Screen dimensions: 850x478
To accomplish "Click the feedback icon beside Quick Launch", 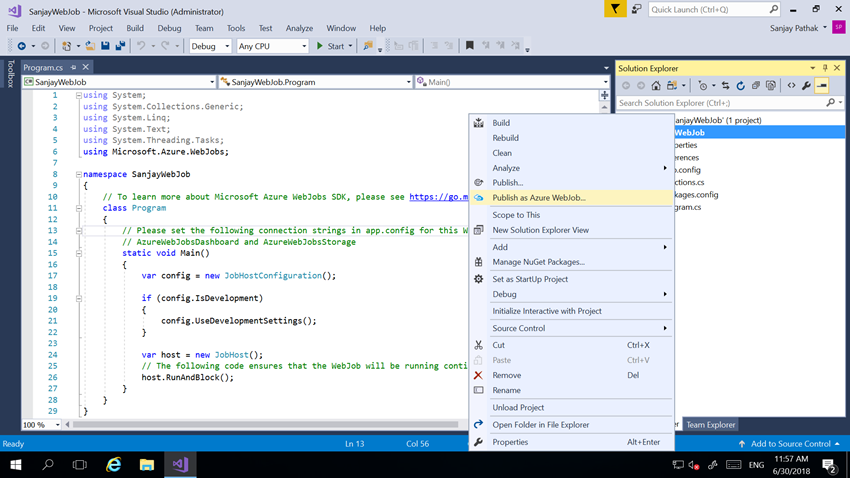I will pyautogui.click(x=637, y=9).
